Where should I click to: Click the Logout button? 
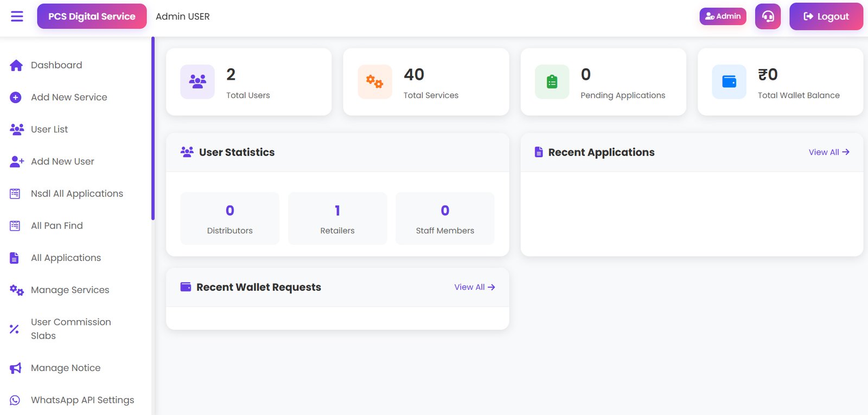click(826, 16)
